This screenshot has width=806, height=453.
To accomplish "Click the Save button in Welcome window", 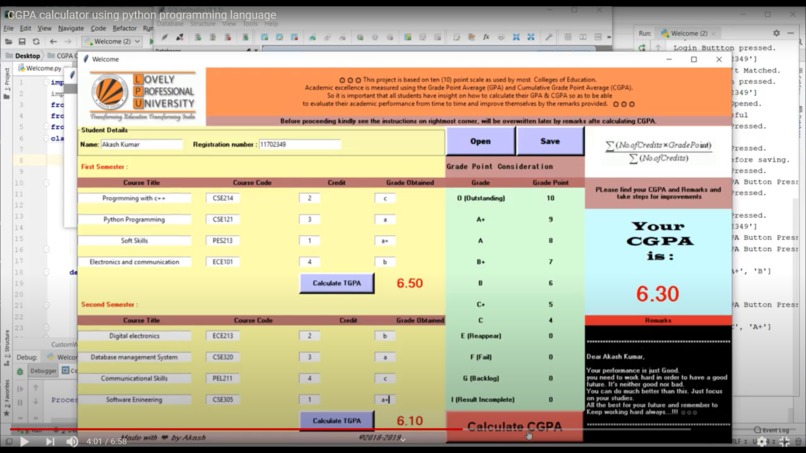I will pos(550,141).
